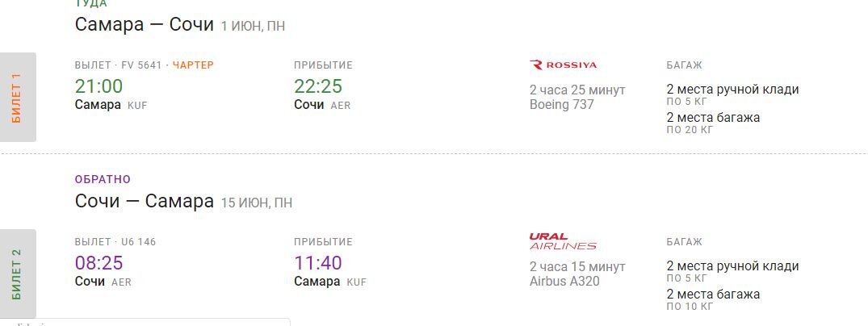Click the Сочи — Самара route heading

tap(145, 201)
